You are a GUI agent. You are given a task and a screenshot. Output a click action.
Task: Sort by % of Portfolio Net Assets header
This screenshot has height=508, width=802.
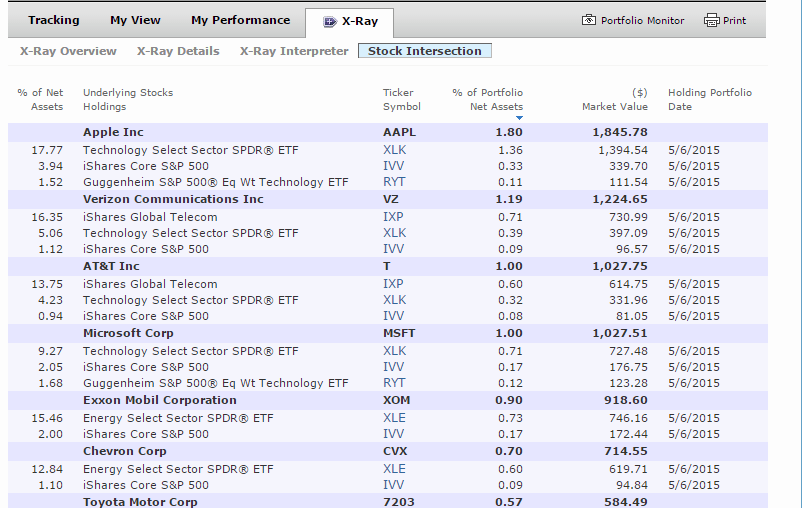pos(487,99)
